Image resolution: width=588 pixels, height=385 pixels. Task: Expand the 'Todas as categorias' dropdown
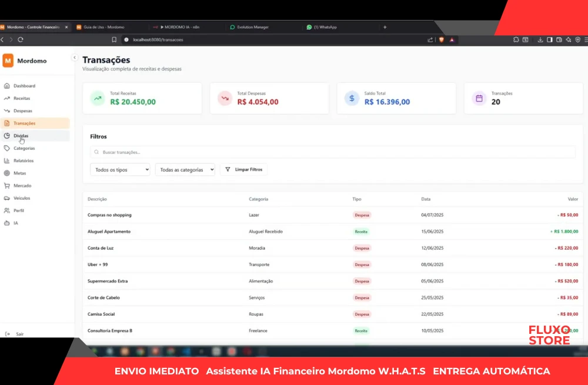click(x=185, y=169)
